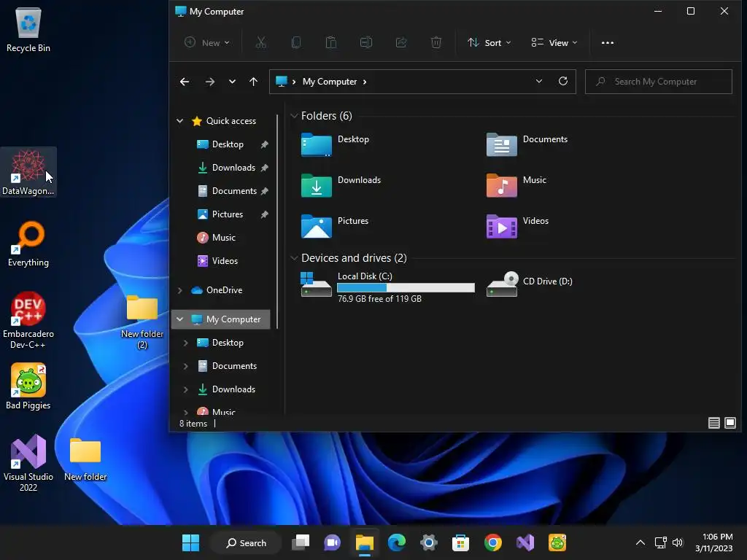
Task: Open the View dropdown menu
Action: click(x=554, y=43)
